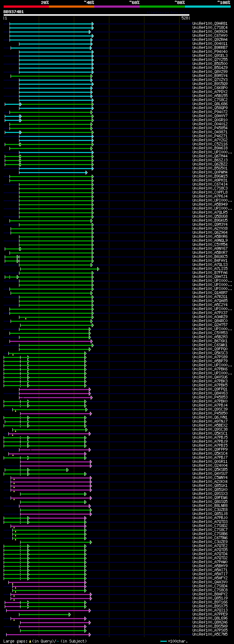This screenshot has width=234, height=644.
Task: Select the UniRef100_B6T6K1 label
Action: [210, 341]
